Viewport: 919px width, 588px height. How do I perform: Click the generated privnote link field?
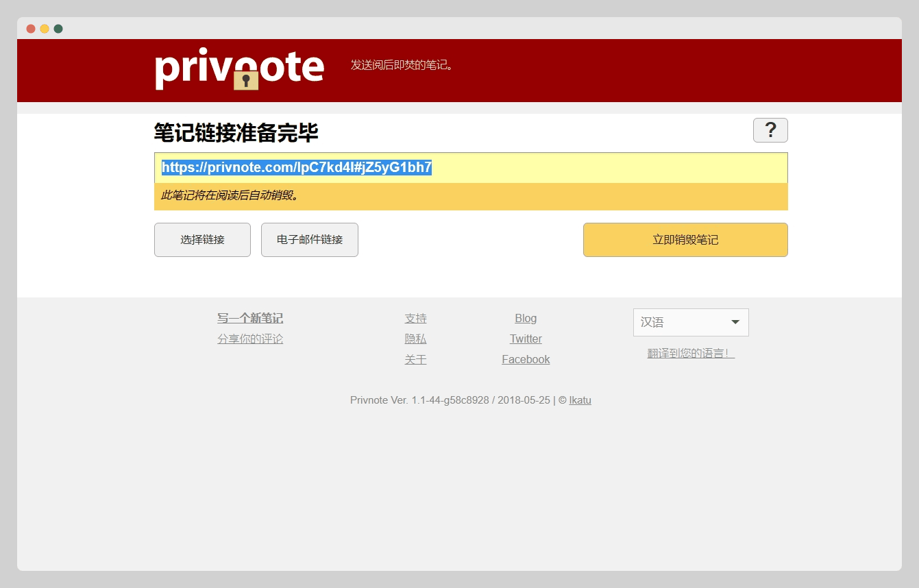click(471, 168)
